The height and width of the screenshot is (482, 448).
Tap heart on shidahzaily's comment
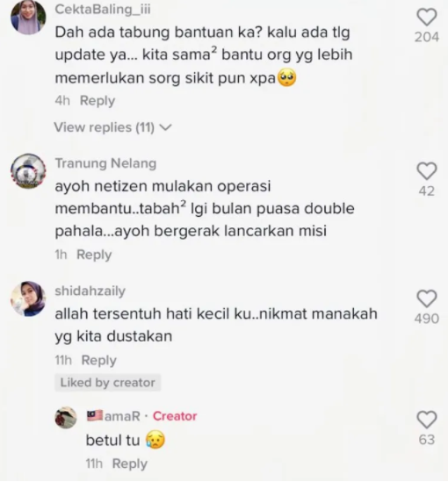[427, 299]
